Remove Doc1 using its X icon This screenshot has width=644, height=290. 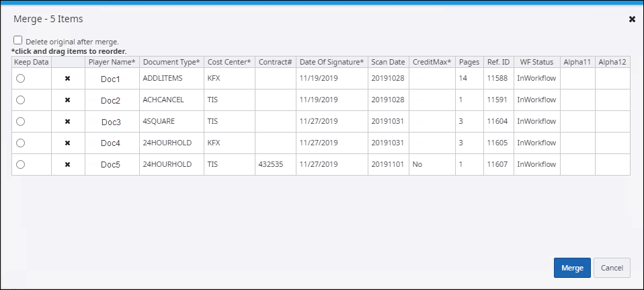(67, 79)
